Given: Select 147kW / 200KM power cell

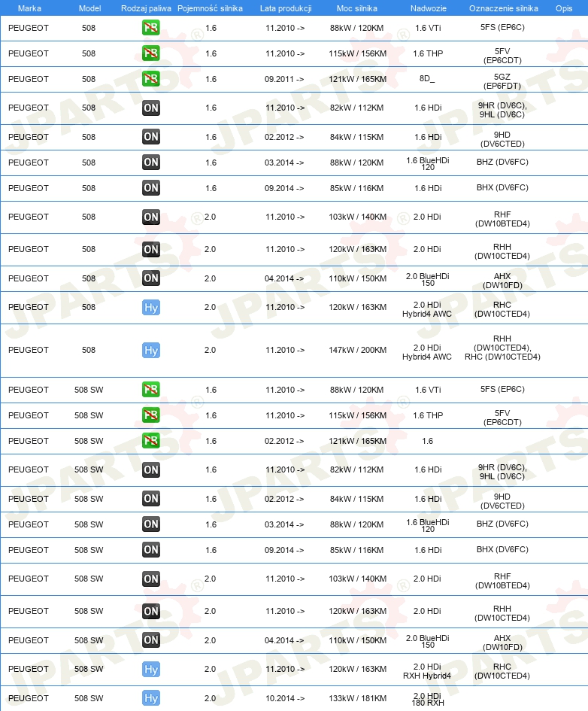Looking at the screenshot, I should click(357, 350).
